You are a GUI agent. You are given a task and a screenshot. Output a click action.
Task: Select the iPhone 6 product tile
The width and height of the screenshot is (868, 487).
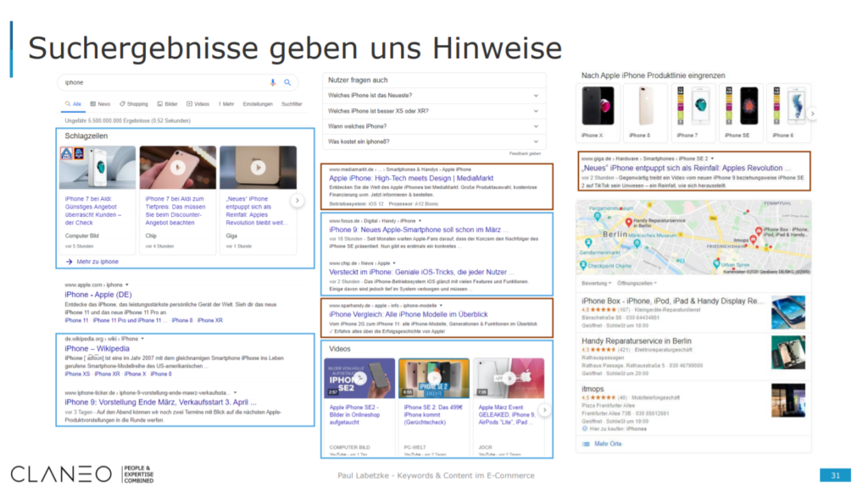pos(789,113)
